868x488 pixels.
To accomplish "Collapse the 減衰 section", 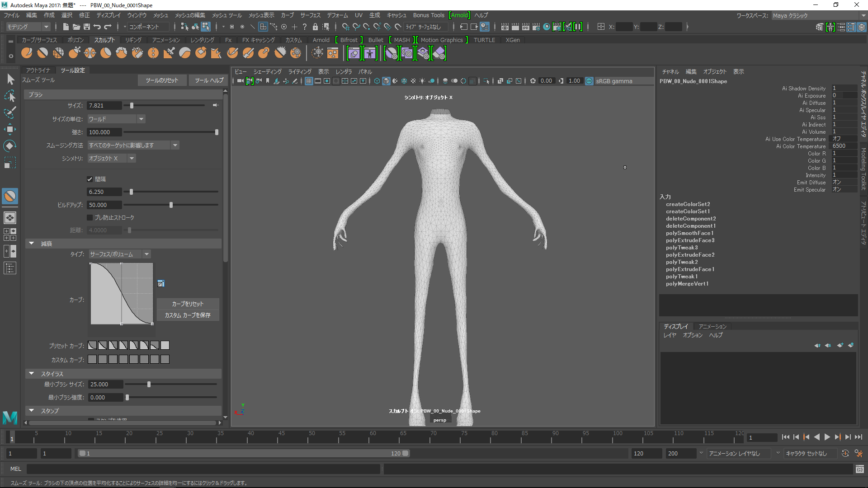I will click(x=32, y=244).
